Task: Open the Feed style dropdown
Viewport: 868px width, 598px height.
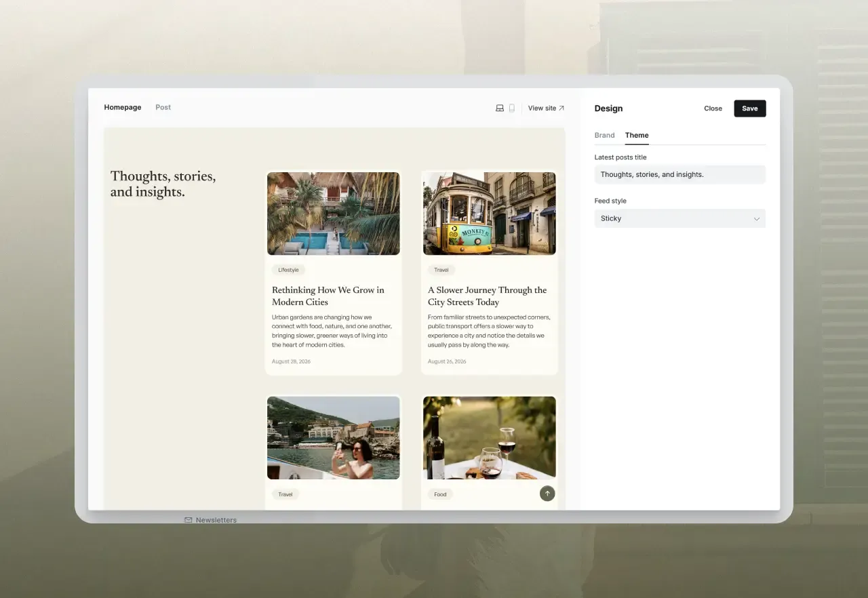Action: [x=680, y=218]
